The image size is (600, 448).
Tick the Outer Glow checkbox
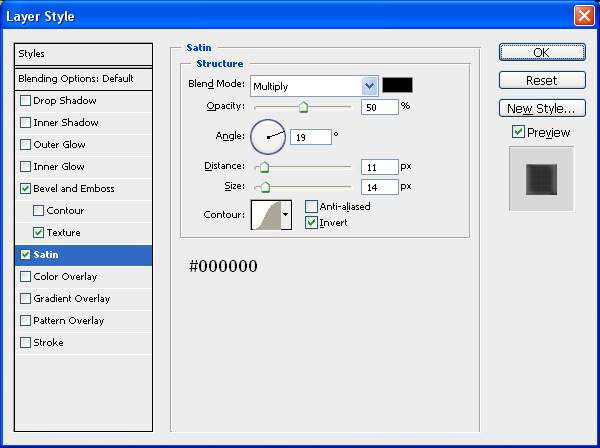pyautogui.click(x=25, y=145)
